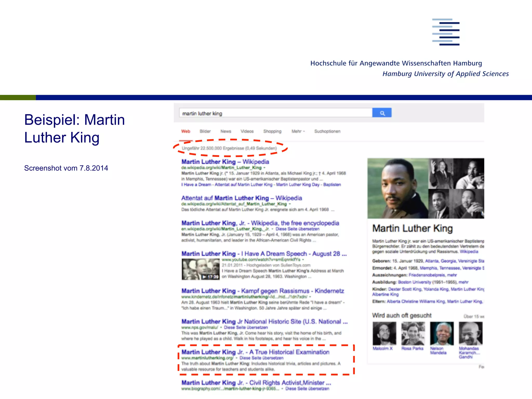Open the Bilder tab

(205, 131)
